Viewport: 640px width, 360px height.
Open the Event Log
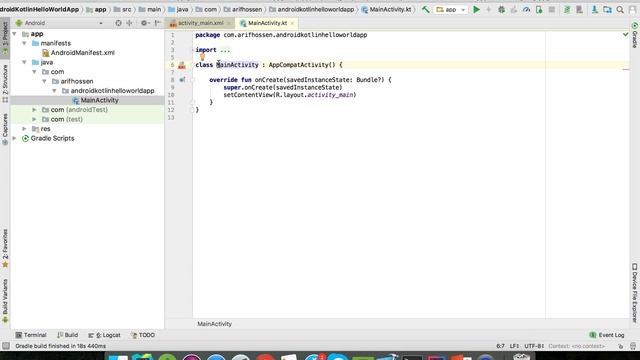(x=607, y=335)
